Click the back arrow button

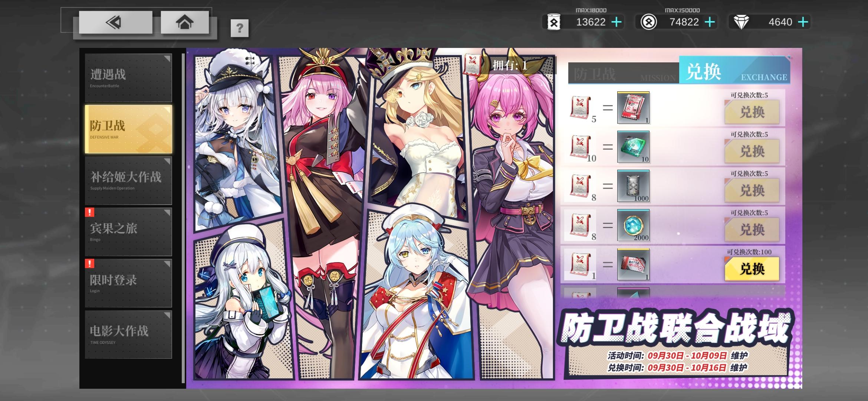115,23
